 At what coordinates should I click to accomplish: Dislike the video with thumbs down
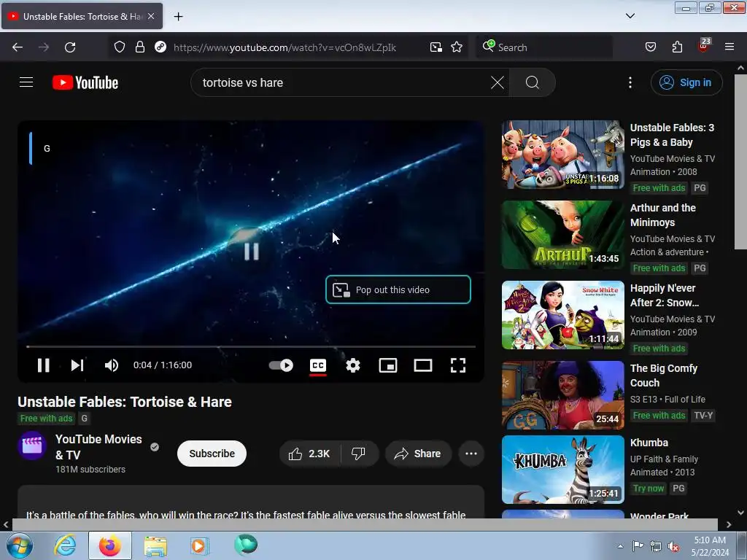(x=359, y=454)
